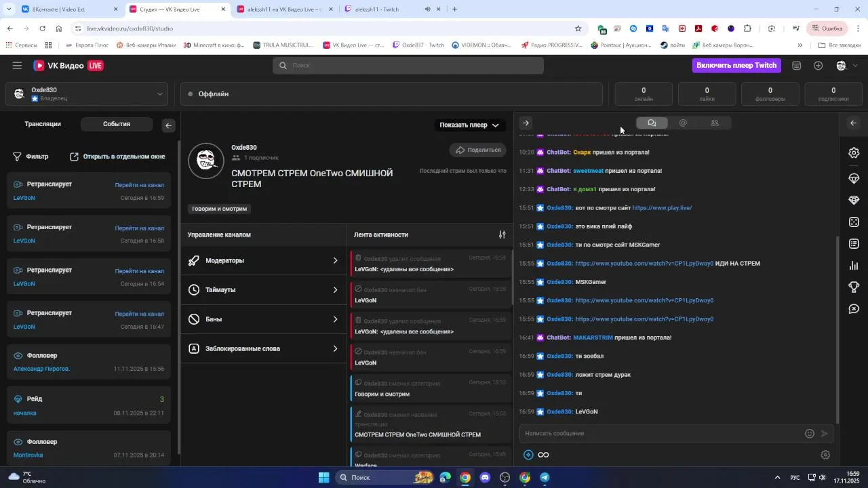This screenshot has width=868, height=488.
Task: Reload the page in browser
Action: 42,28
